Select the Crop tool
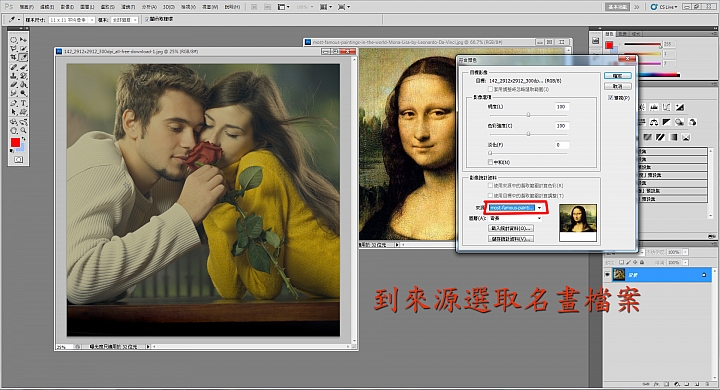Viewport: 720px width, 390px height. (x=13, y=57)
